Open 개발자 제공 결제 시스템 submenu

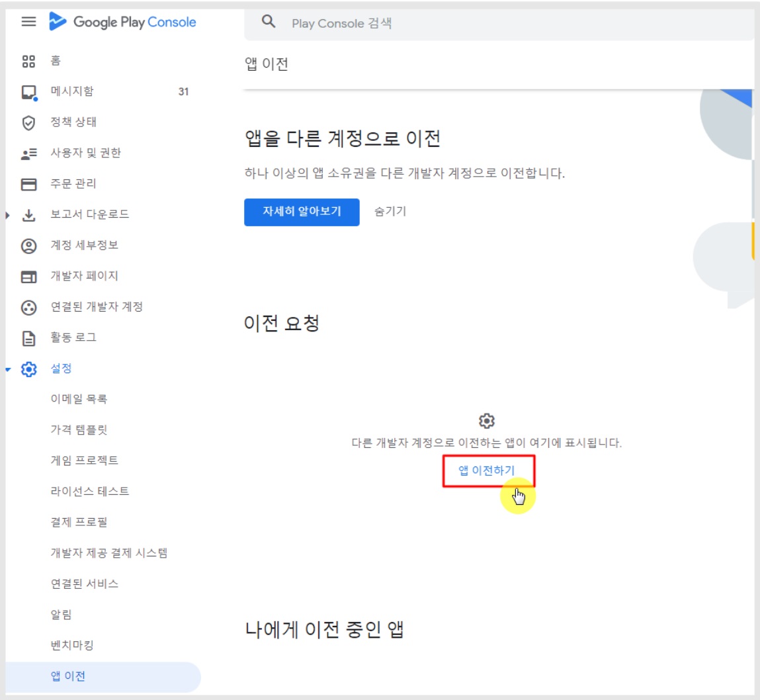coord(108,552)
